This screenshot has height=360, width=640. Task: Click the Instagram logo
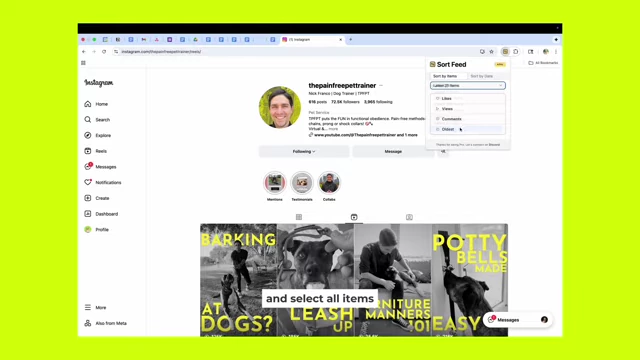[x=99, y=83]
